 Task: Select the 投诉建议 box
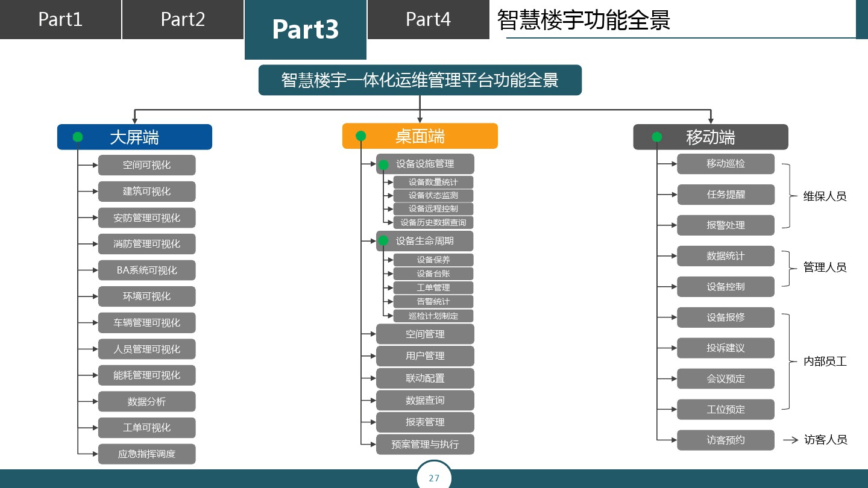point(726,348)
